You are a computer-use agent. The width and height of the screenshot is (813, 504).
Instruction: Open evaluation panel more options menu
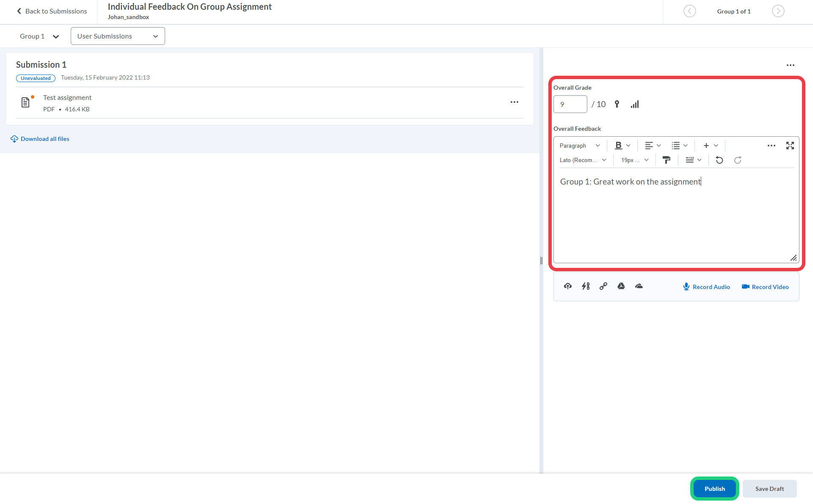click(x=790, y=65)
